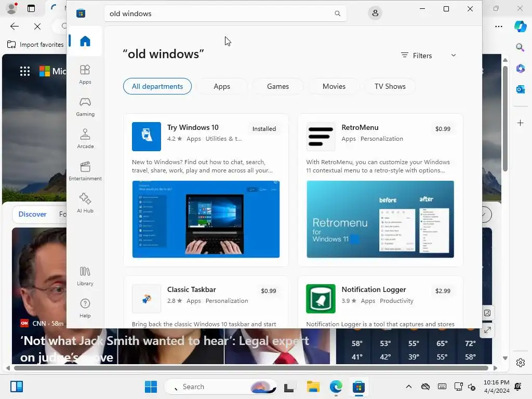
Task: Open the Try Windows 10 screenshot thumbnail
Action: [x=206, y=219]
